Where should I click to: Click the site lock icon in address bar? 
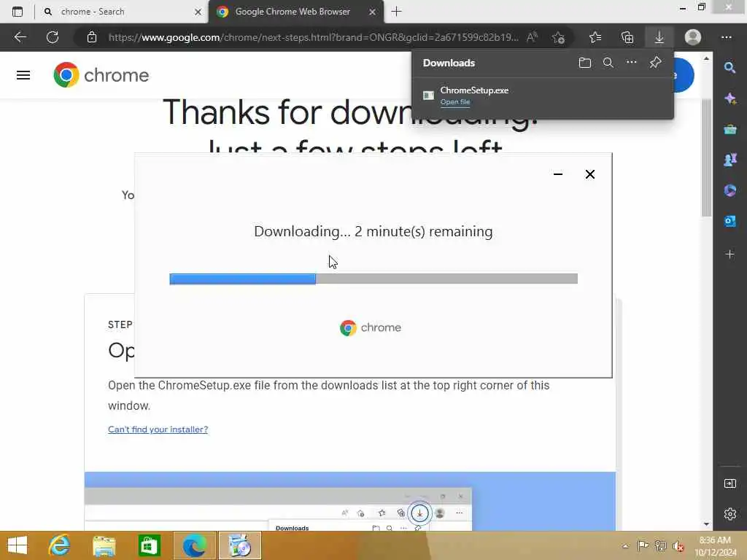click(92, 37)
